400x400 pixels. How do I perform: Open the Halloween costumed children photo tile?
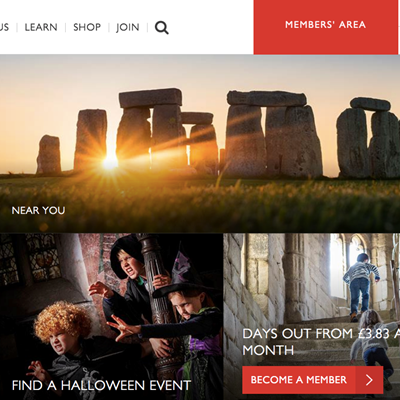111,317
